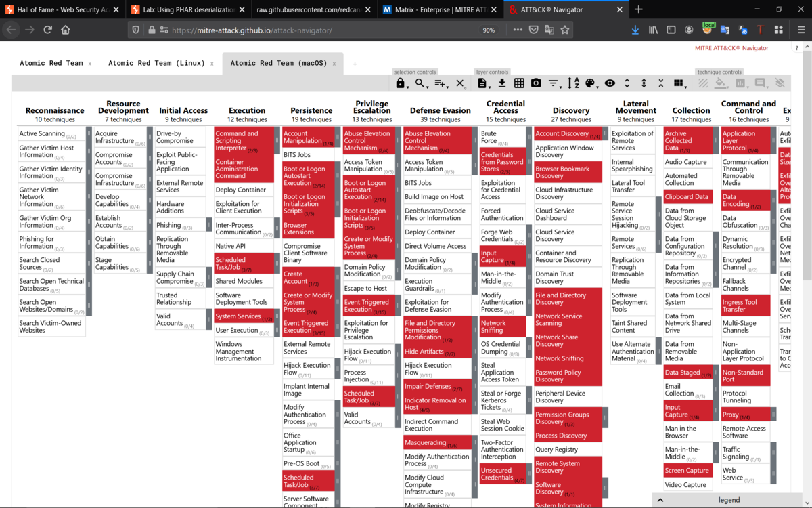Image resolution: width=812 pixels, height=508 pixels.
Task: Click the Reconnaissance tactic header
Action: pos(55,110)
